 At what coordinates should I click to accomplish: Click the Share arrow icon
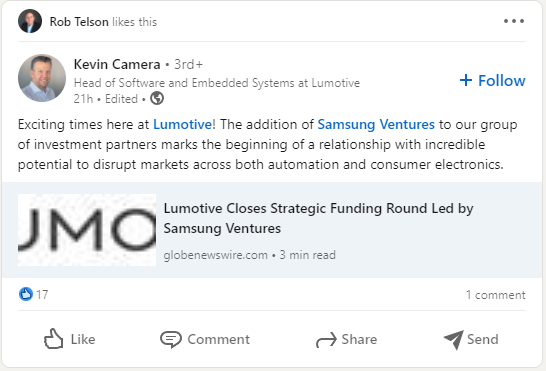pyautogui.click(x=326, y=340)
